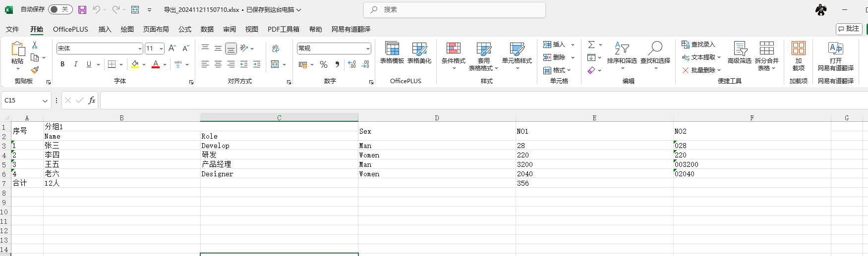
Task: Click the Comments (批注) button
Action: 849,29
